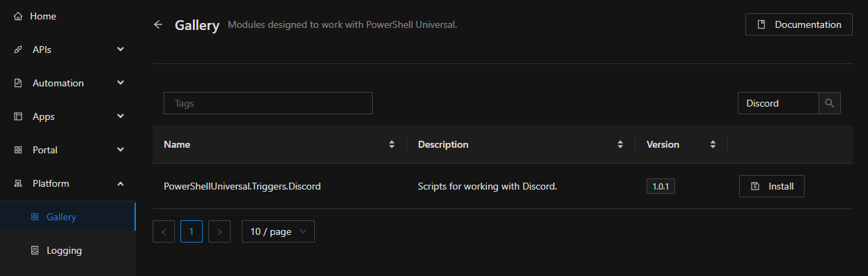Click the Gallery icon in sidebar
Screen dimensions: 868x276
pyautogui.click(x=35, y=217)
